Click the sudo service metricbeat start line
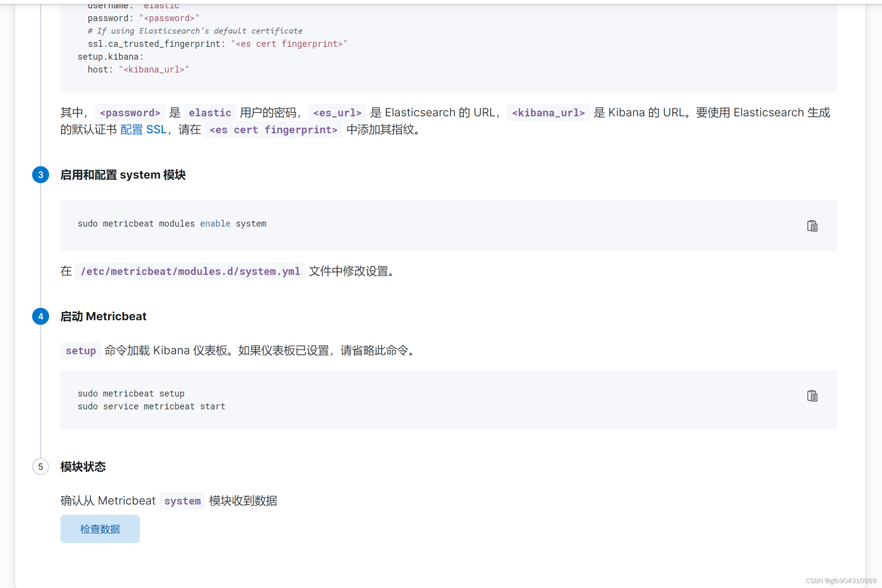Image resolution: width=882 pixels, height=588 pixels. coord(151,406)
